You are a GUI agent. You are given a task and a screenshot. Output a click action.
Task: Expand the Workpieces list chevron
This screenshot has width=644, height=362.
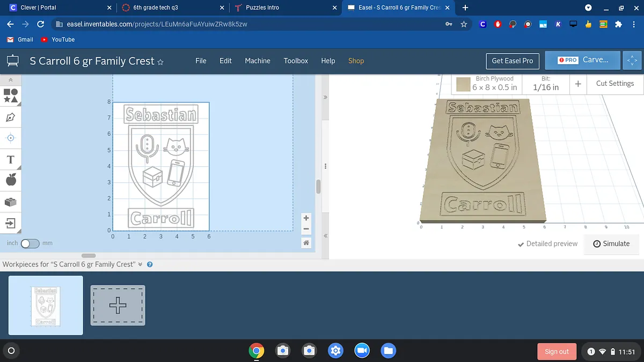click(x=141, y=264)
